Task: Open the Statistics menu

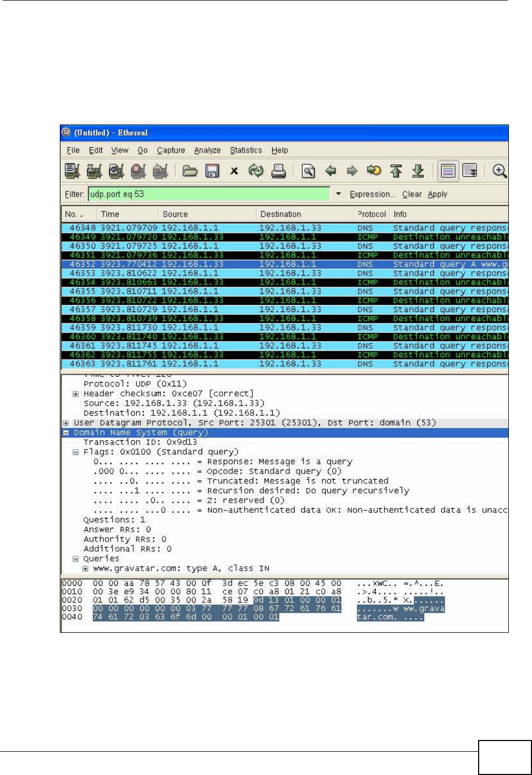Action: point(246,150)
